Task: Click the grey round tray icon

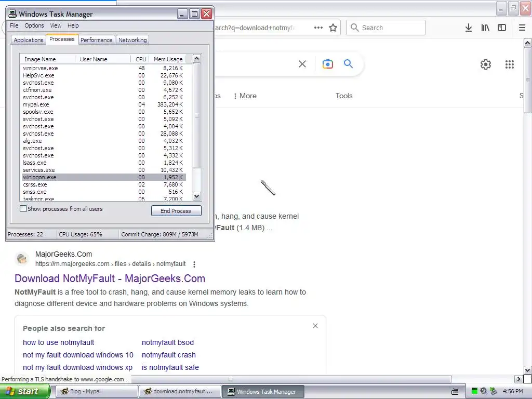Action: click(x=484, y=391)
